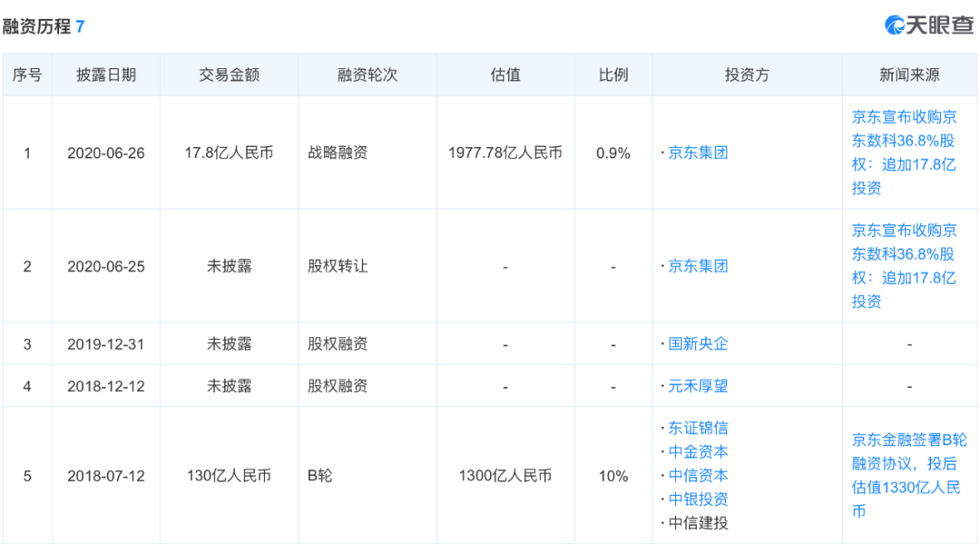Viewport: 980px width, 544px height.
Task: Click the 17.8亿人民币 amount cell
Action: pos(230,153)
